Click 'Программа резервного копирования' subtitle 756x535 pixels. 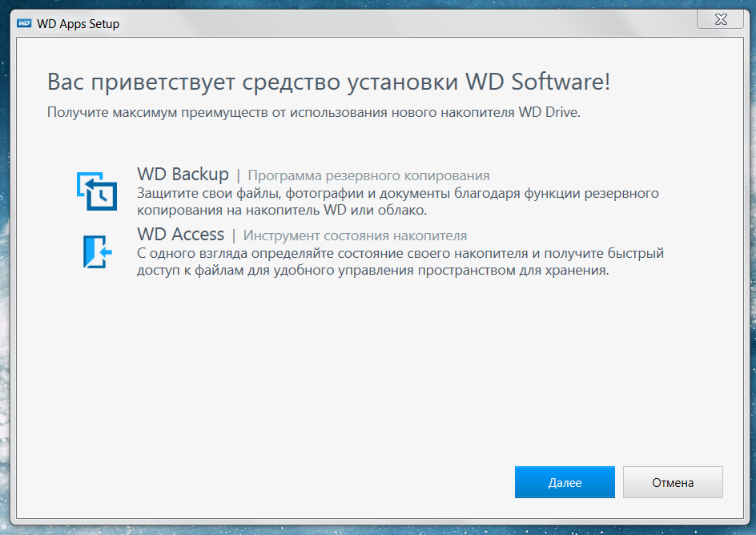coord(368,176)
